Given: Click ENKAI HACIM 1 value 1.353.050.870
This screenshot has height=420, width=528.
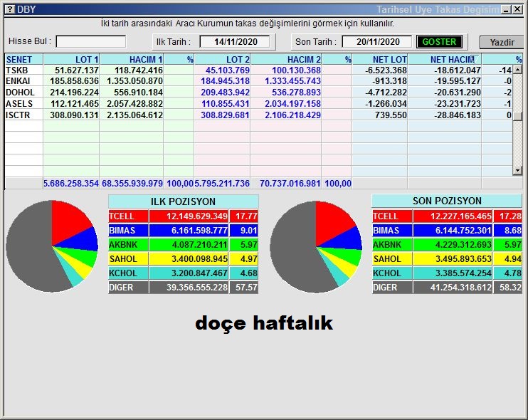Looking at the screenshot, I should pos(134,81).
